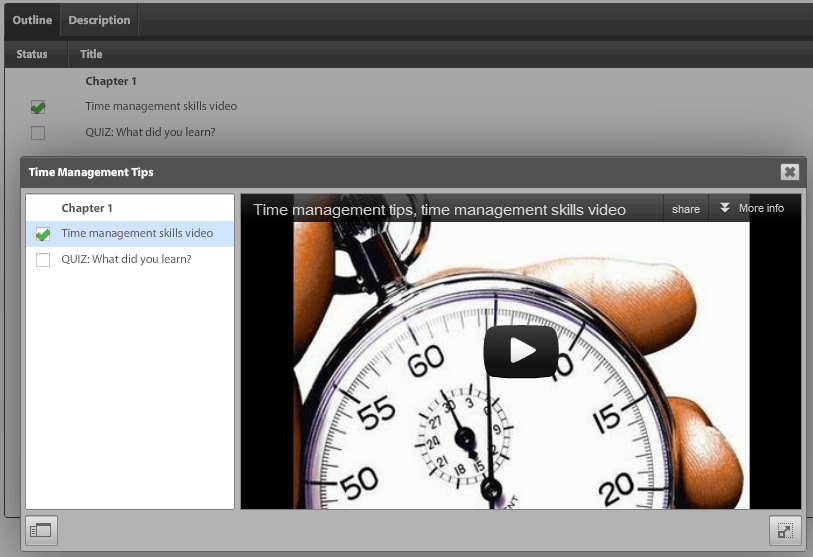Click the Status column header

tap(32, 54)
